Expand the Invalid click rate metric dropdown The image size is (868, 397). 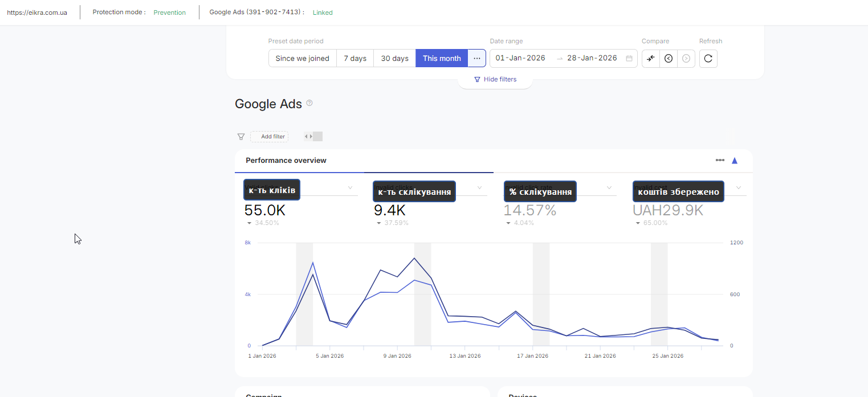click(x=609, y=188)
